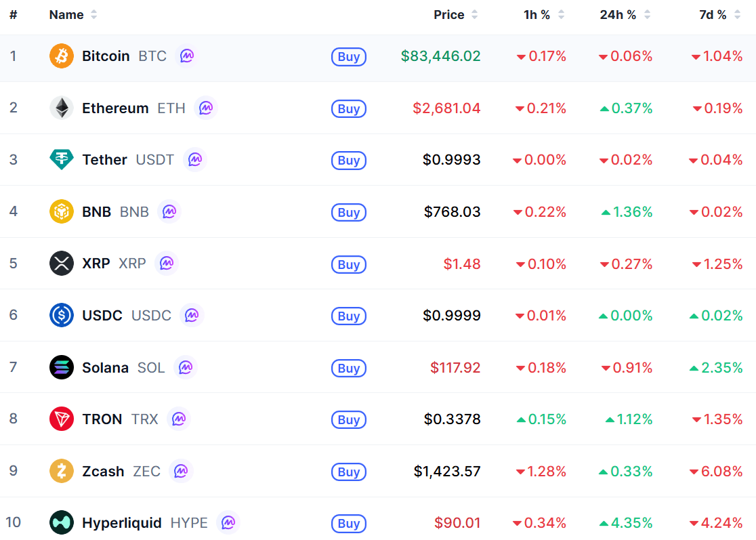Click the USDC logo icon
The height and width of the screenshot is (540, 756).
61,315
